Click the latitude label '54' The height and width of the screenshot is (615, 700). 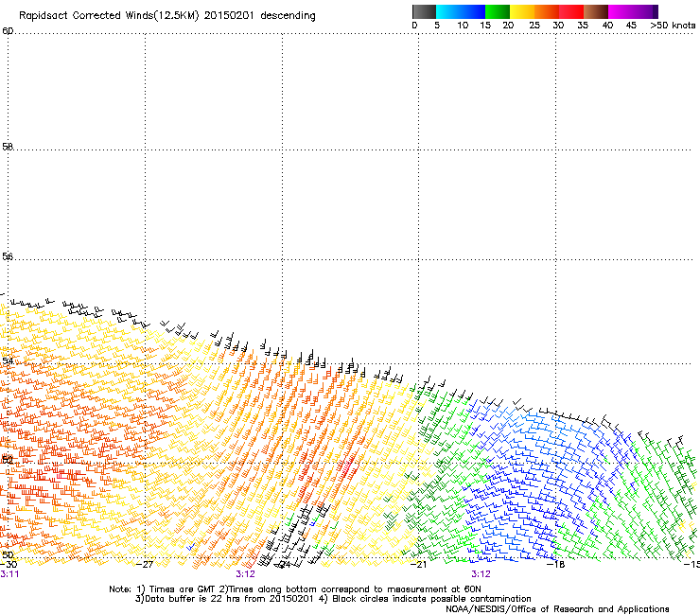click(8, 360)
